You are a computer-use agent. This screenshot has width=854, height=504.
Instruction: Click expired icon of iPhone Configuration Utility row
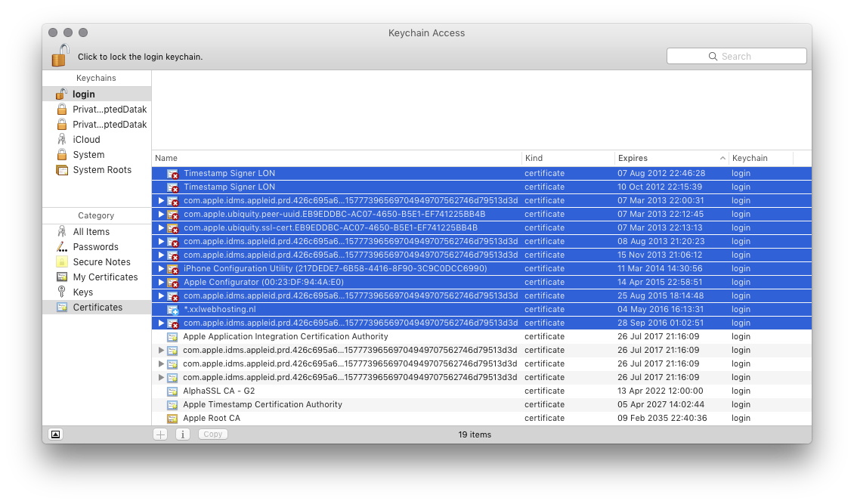point(172,269)
